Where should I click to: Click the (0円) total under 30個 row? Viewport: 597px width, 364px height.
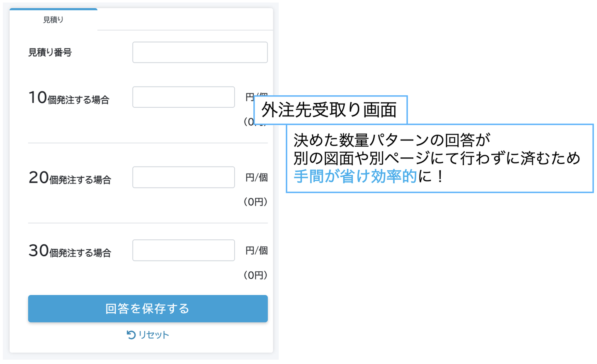click(255, 275)
